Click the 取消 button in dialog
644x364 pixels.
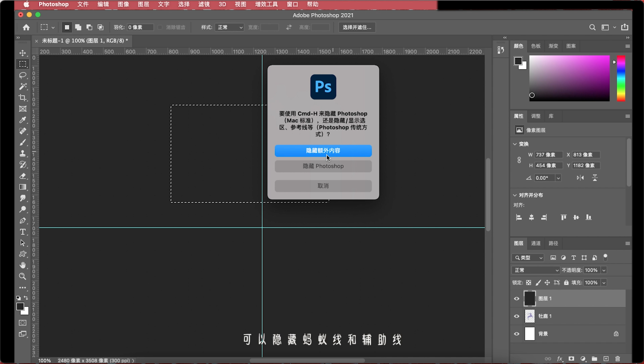[323, 186]
